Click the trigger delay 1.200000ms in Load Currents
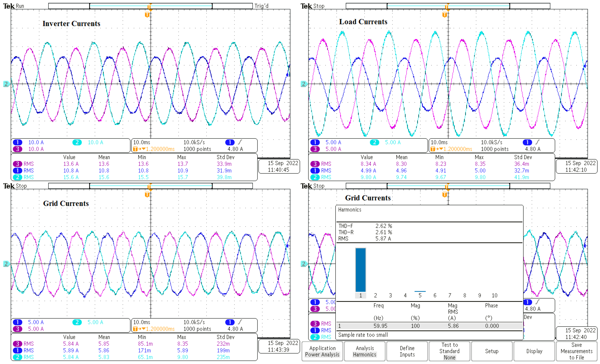 451,149
